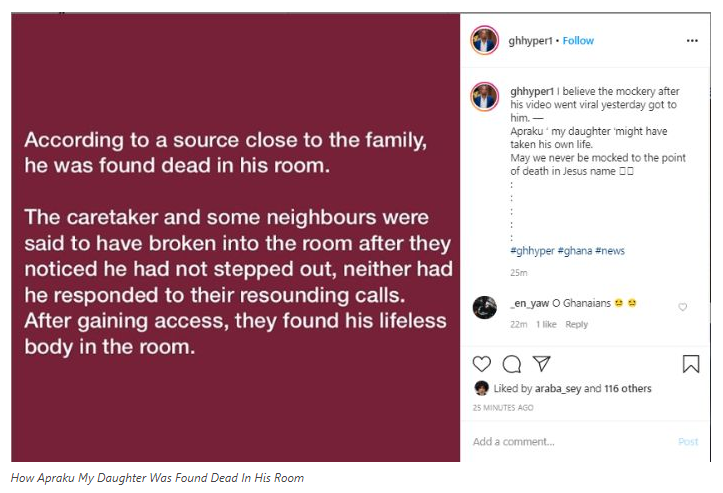Share post using the paper plane icon
Viewport: 723px width, 493px height.
point(541,363)
